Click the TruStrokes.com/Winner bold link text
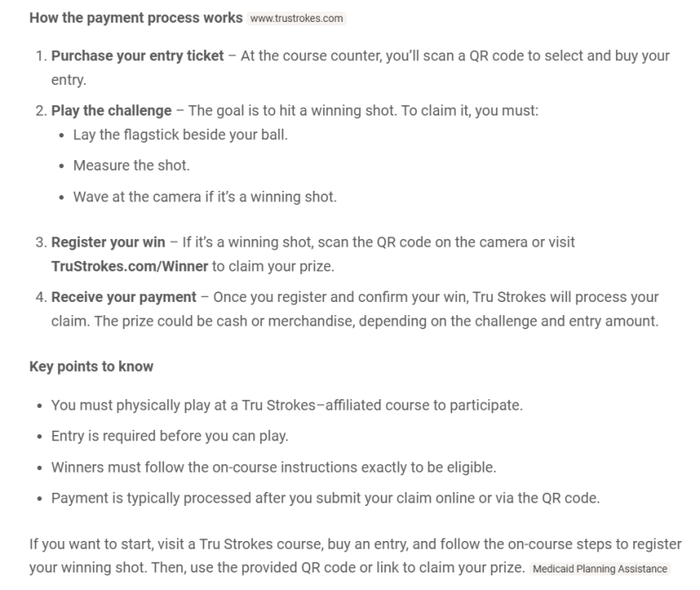Viewport: 700px width, 590px height. pos(130,266)
